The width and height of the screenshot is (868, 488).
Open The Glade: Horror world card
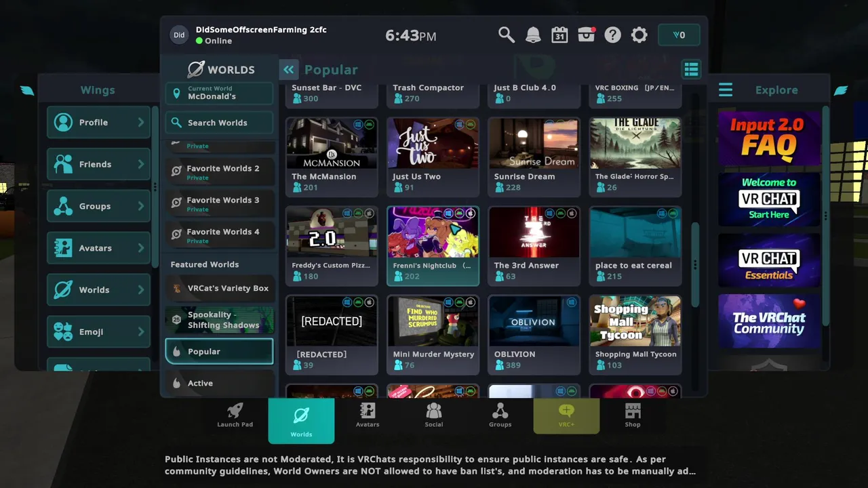coord(635,156)
